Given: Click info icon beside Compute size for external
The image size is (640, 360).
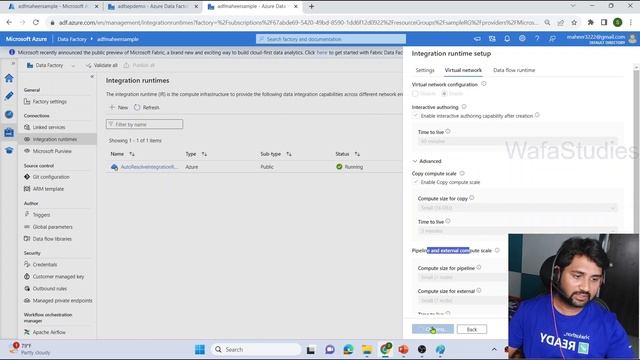Looking at the screenshot, I should (479, 290).
